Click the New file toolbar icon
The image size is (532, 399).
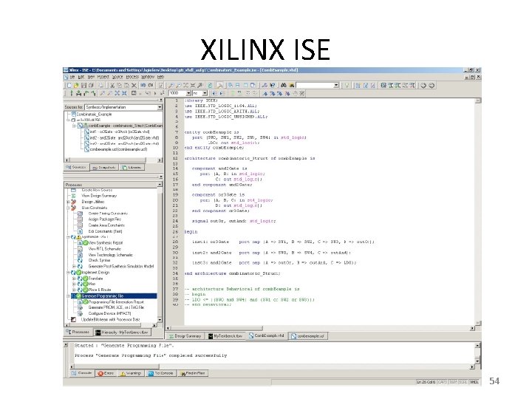click(69, 86)
